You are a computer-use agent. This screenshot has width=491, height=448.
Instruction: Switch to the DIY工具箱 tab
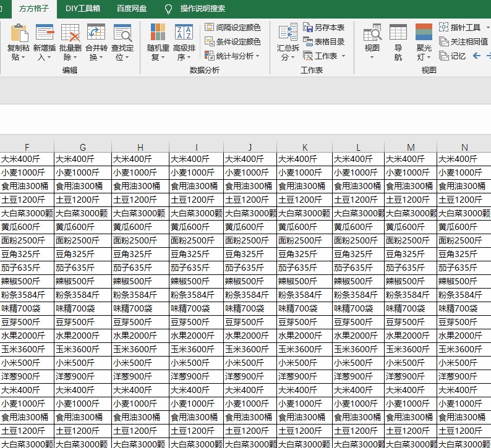(82, 9)
